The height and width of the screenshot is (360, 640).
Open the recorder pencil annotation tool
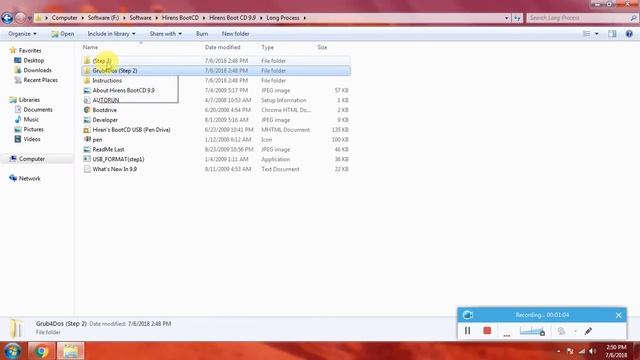tap(588, 331)
